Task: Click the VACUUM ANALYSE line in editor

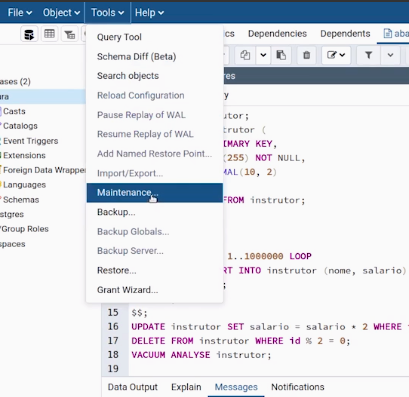Action: pyautogui.click(x=201, y=355)
